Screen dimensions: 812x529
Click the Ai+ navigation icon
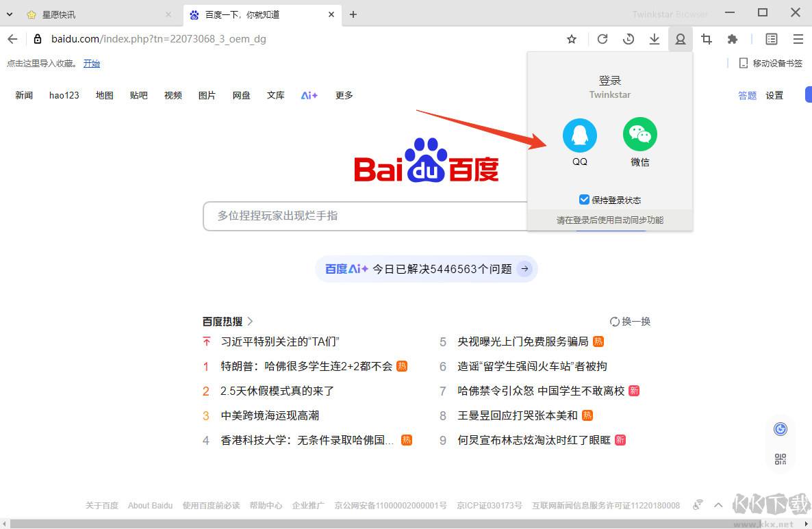point(309,95)
